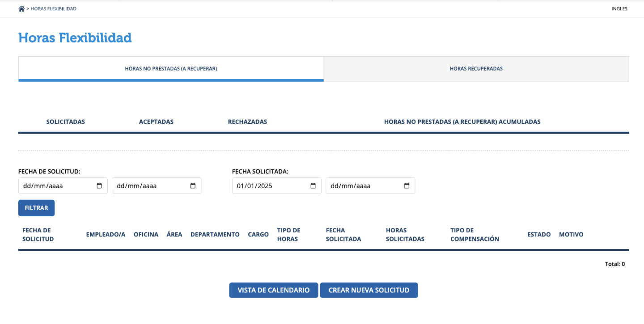The image size is (644, 324).
Task: Switch language via Ingles link
Action: (619, 9)
